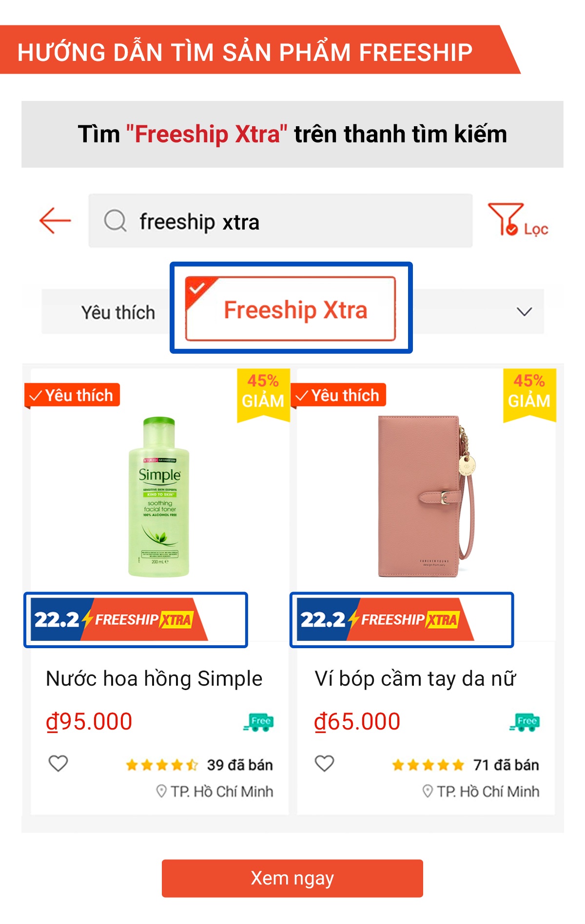Click the free shipping truck on wallet
585x924 pixels.
(525, 722)
